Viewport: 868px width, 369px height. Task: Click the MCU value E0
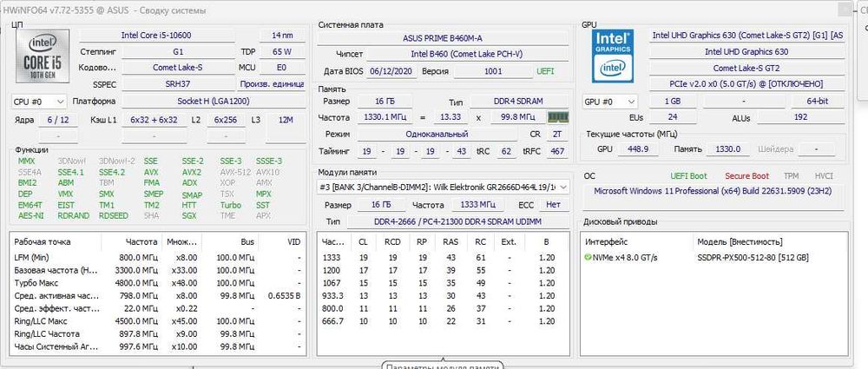[x=282, y=68]
